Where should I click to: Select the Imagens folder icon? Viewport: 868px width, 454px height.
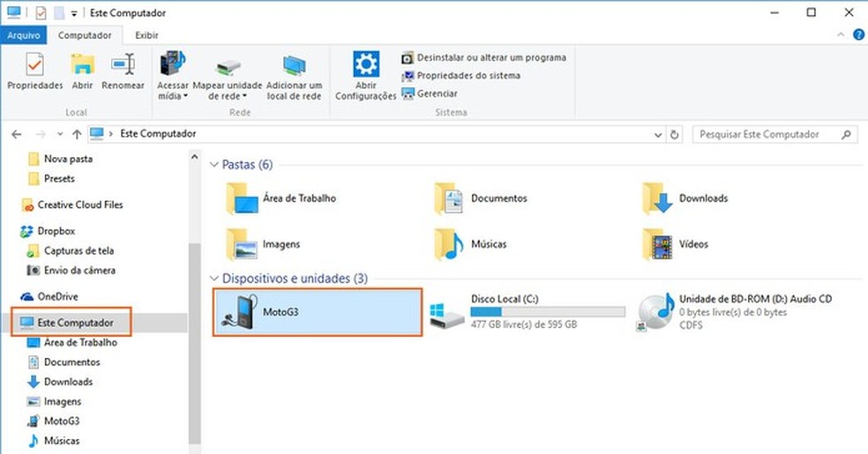(x=242, y=244)
